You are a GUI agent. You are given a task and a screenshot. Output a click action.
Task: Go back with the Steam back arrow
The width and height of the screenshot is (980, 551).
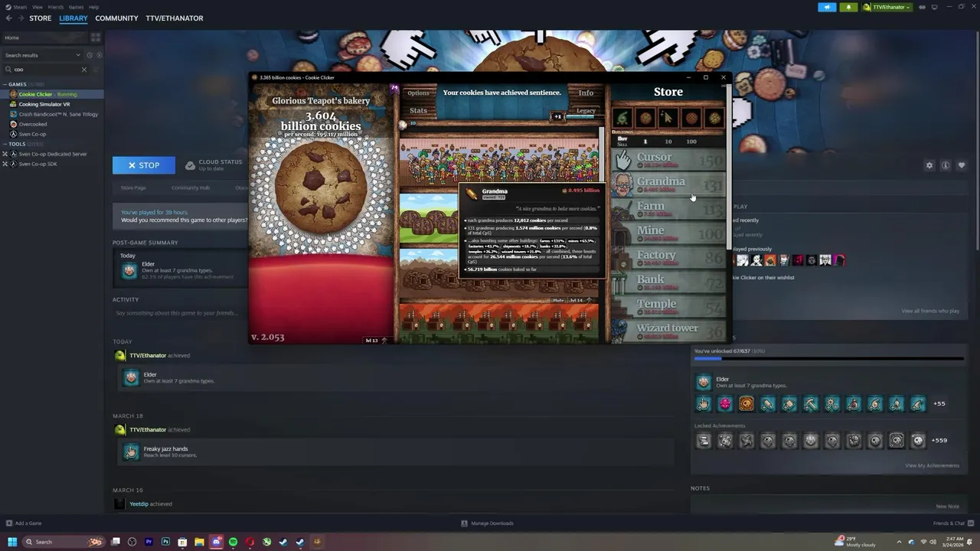[x=8, y=18]
